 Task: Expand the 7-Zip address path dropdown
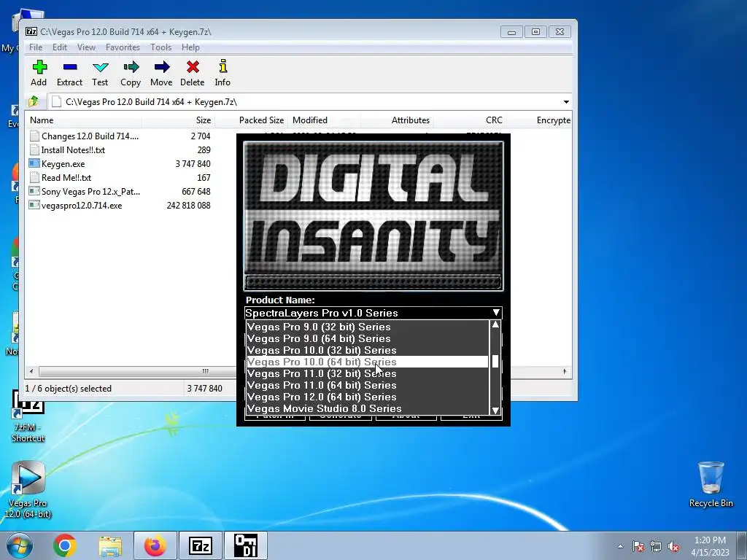pyautogui.click(x=566, y=102)
